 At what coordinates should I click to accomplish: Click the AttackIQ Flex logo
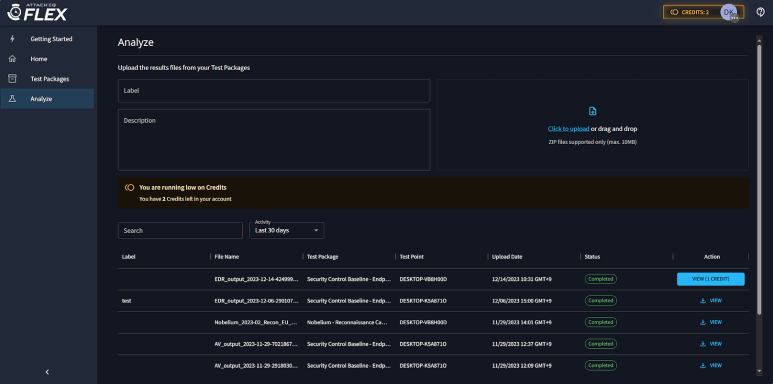[x=37, y=12]
